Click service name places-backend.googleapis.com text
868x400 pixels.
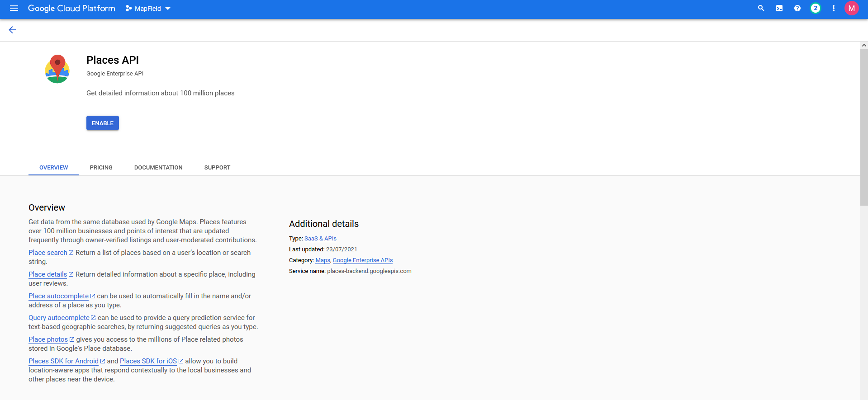369,271
